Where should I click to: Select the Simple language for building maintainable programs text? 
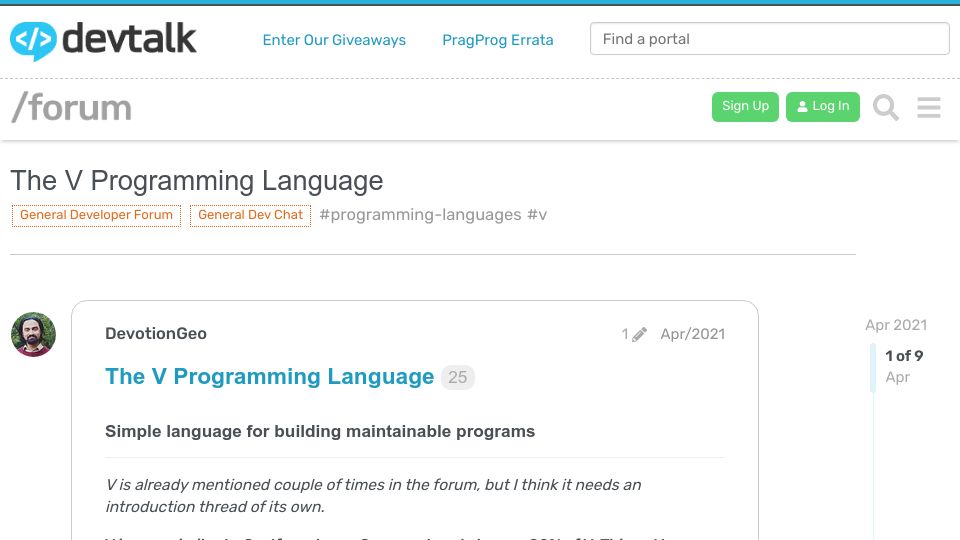click(x=320, y=432)
